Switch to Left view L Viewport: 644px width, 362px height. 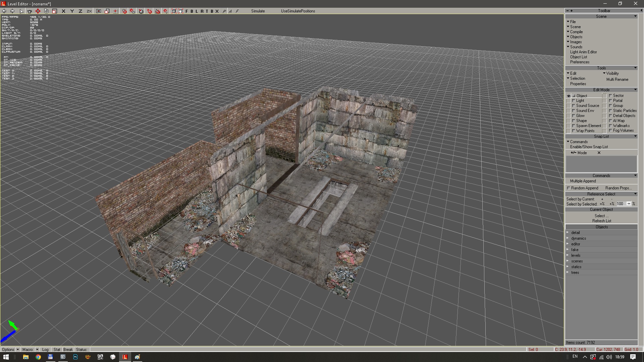197,11
